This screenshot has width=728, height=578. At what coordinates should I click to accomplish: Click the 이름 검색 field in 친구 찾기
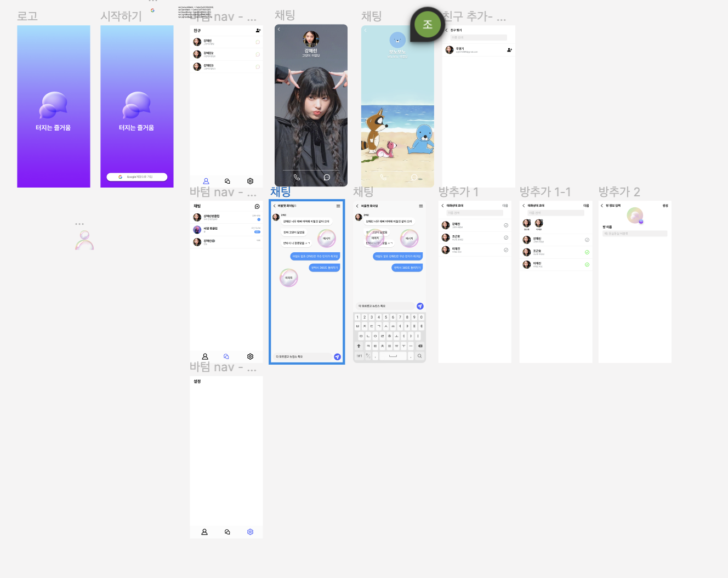click(479, 37)
